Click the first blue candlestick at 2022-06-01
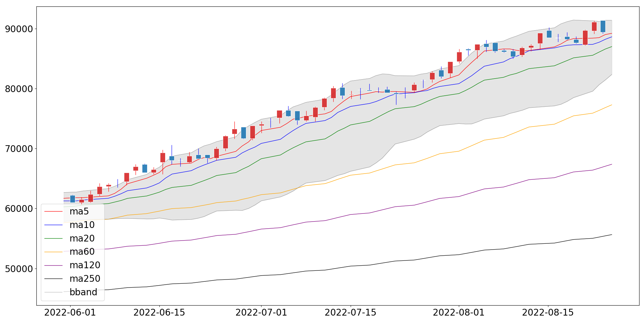This screenshot has height=322, width=644. (72, 199)
